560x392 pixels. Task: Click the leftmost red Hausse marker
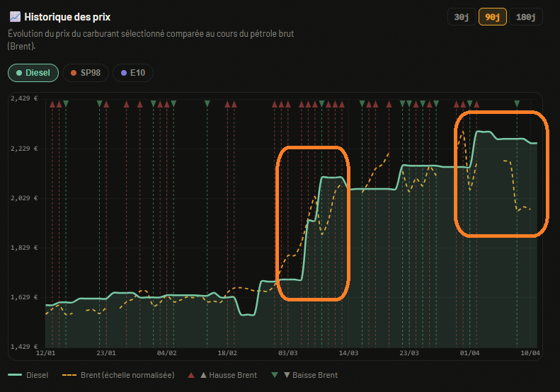click(52, 104)
